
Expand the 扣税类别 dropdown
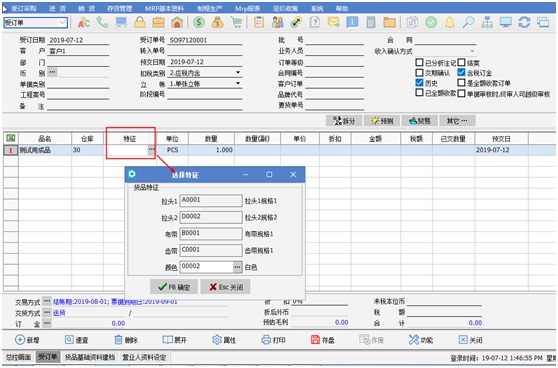[x=238, y=73]
